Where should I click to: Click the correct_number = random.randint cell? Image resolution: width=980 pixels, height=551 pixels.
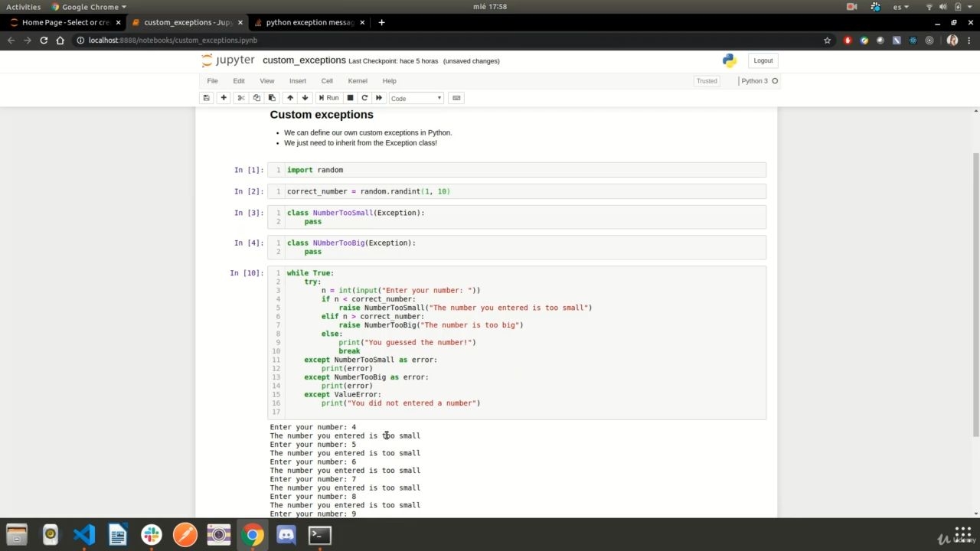pyautogui.click(x=517, y=191)
